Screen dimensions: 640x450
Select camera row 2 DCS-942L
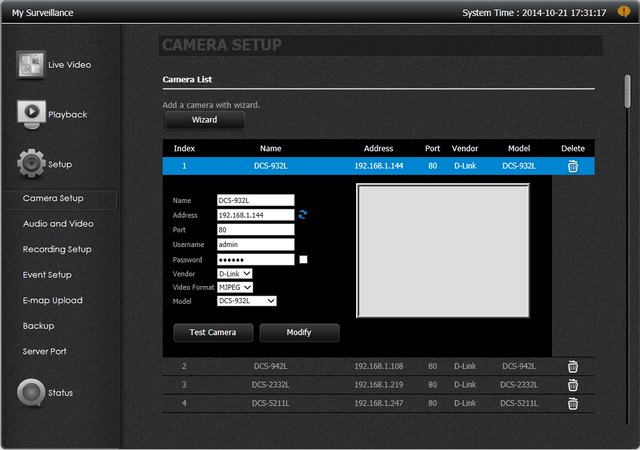[x=378, y=366]
